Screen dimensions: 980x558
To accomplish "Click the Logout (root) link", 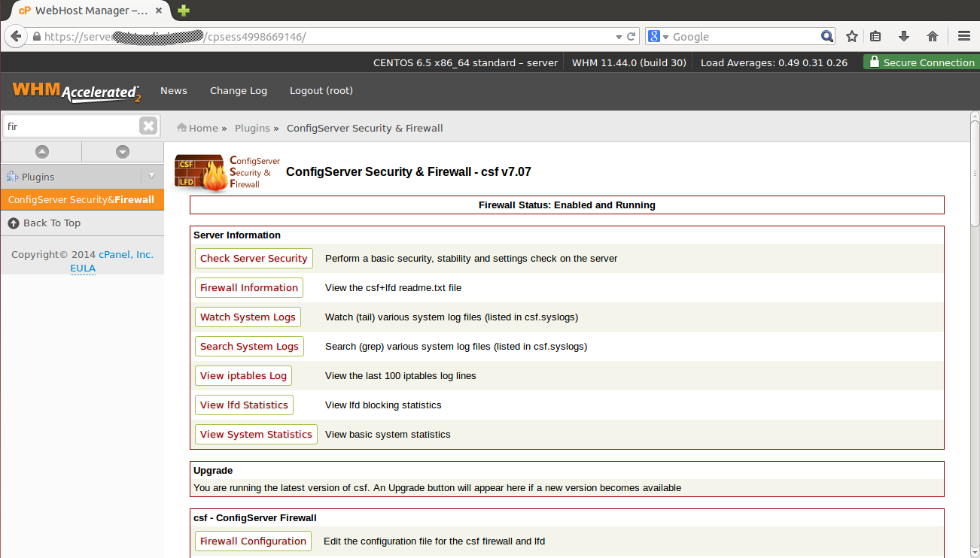I will coord(321,90).
